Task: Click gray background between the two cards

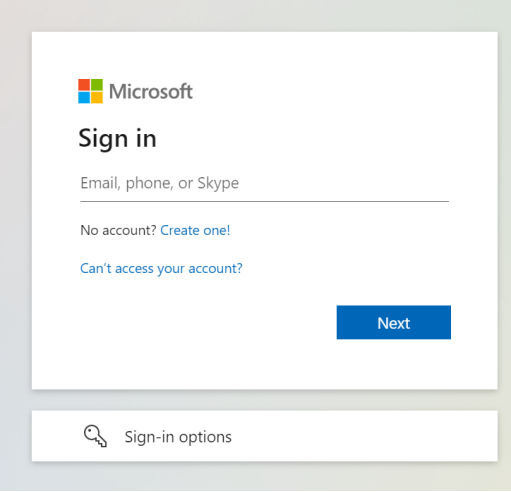Action: tap(264, 400)
